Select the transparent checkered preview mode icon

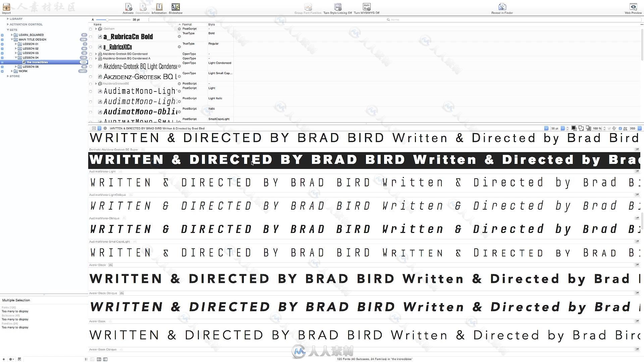[x=588, y=128]
